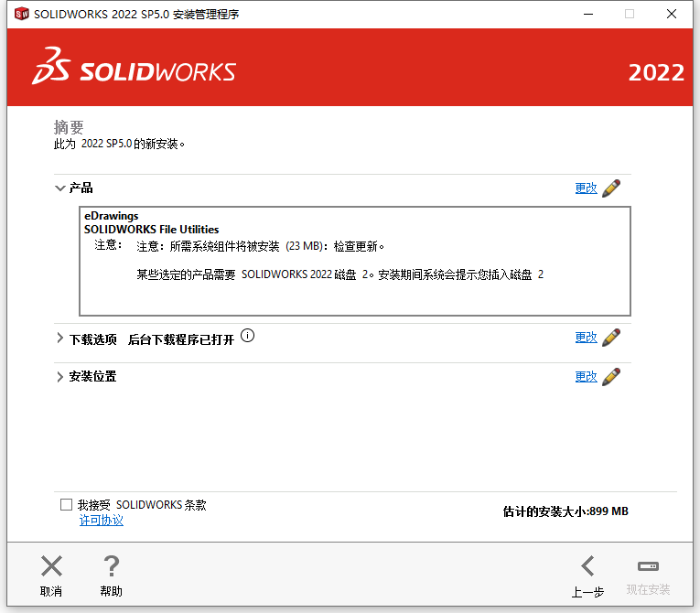Open 帮助 help question mark

tap(111, 566)
